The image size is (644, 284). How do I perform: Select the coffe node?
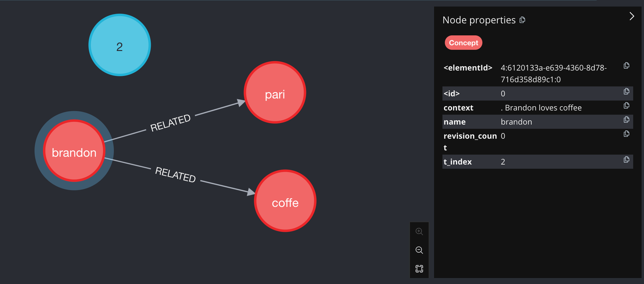(285, 201)
